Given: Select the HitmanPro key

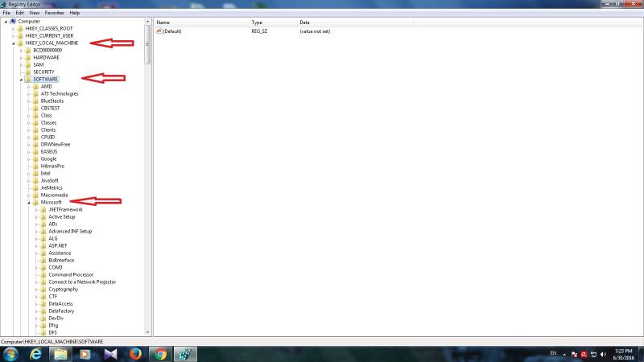Looking at the screenshot, I should pos(52,167).
